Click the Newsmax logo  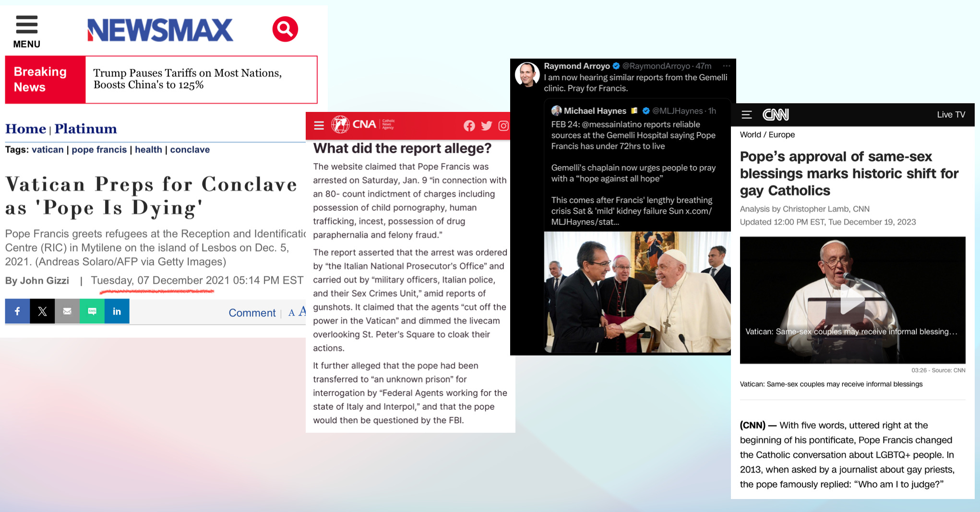160,30
